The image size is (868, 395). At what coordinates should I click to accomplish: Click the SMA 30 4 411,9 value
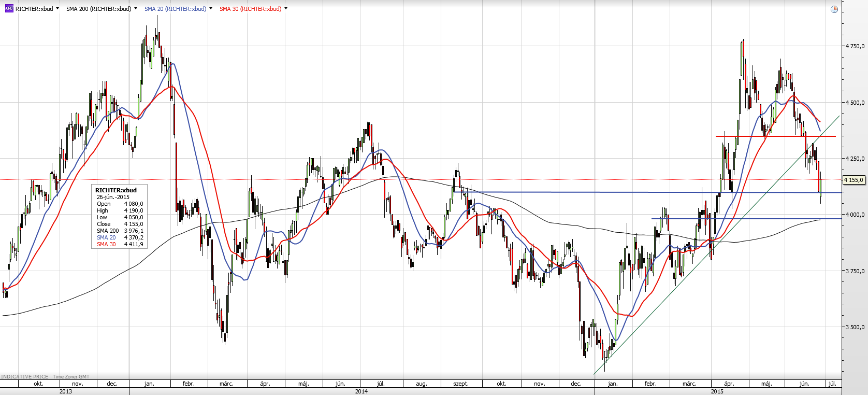pyautogui.click(x=134, y=244)
